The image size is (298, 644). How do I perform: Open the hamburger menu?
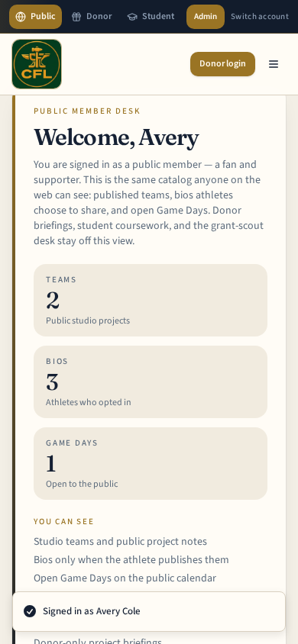pos(274,64)
